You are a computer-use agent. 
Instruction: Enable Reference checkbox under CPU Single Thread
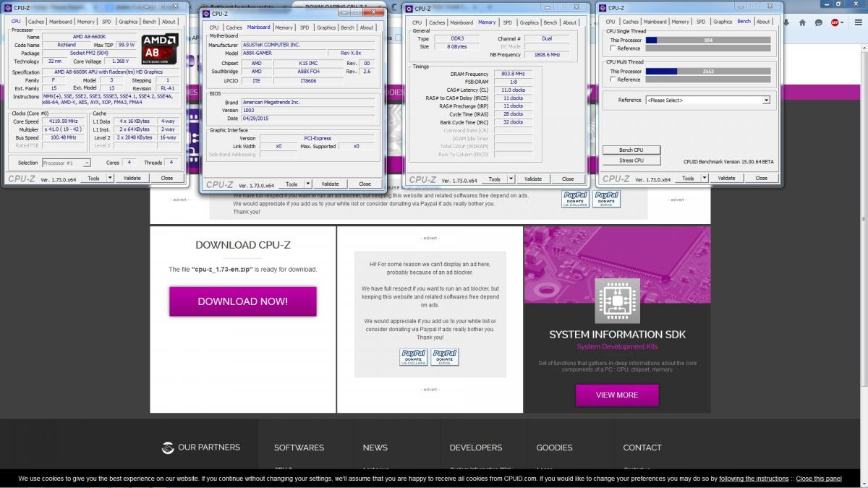(x=613, y=48)
